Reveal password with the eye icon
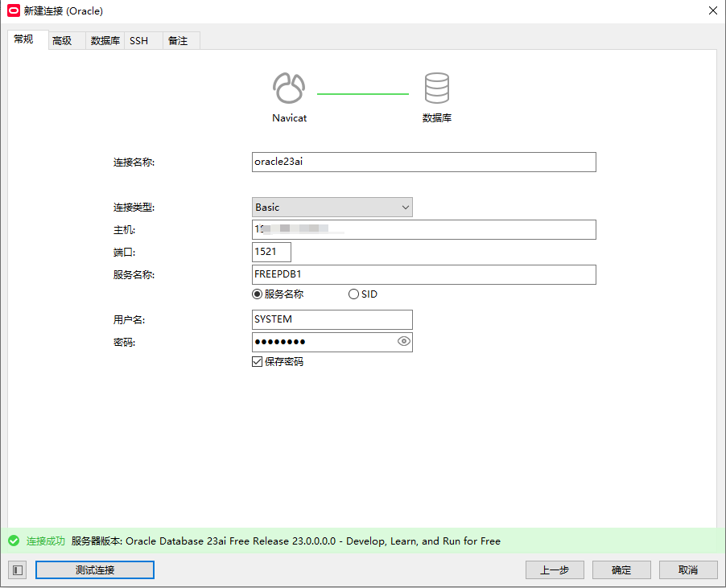726x588 pixels. point(404,341)
